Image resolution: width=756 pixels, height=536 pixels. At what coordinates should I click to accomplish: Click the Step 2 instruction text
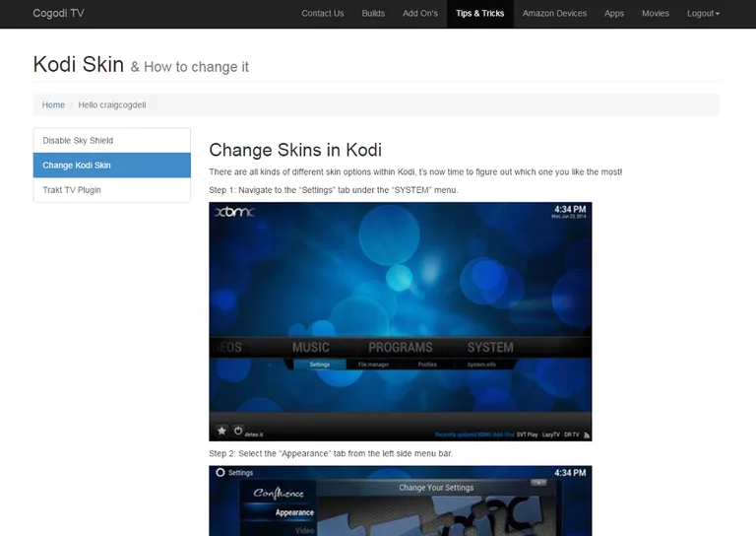[x=331, y=453]
